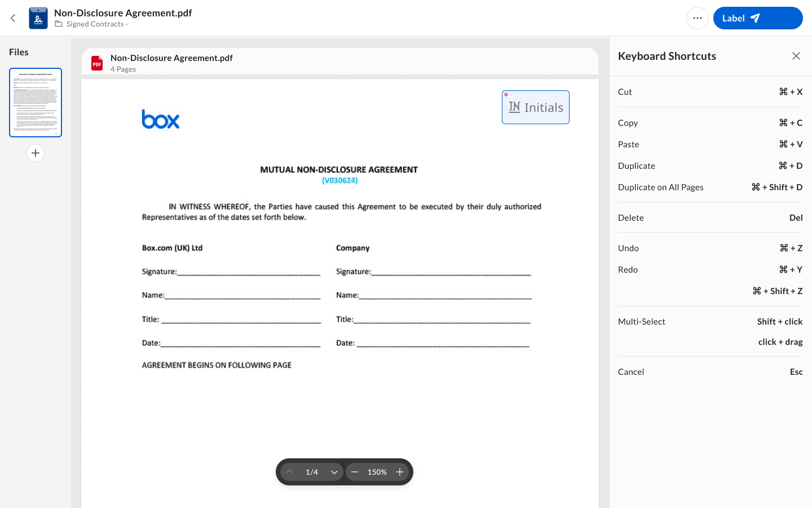
Task: Click the 1/4 page indicator
Action: [x=312, y=472]
